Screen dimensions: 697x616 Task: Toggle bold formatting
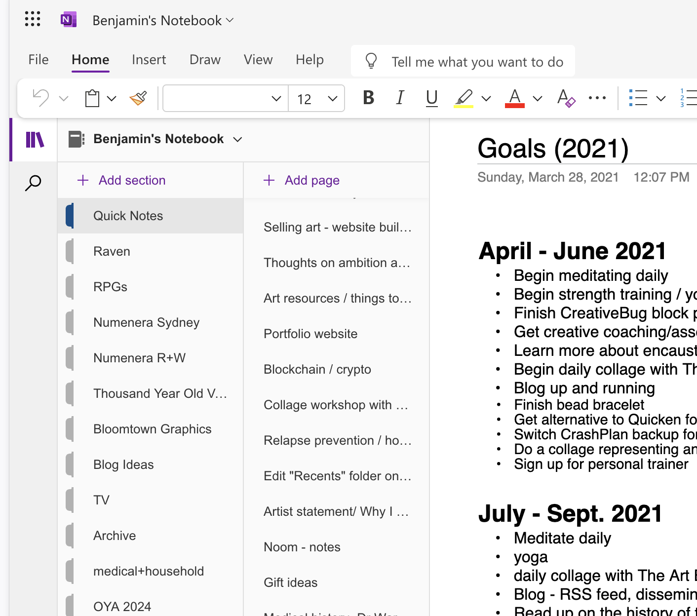pos(368,98)
